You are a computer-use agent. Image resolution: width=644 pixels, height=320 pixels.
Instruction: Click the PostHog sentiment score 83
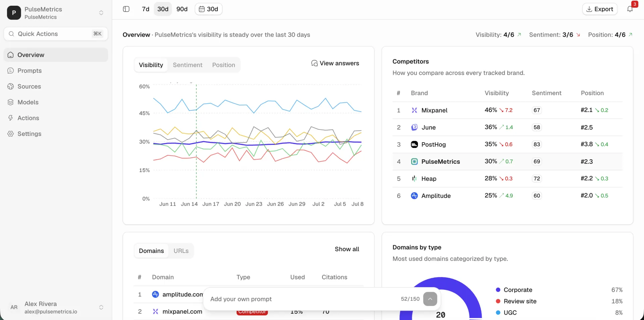pyautogui.click(x=537, y=145)
